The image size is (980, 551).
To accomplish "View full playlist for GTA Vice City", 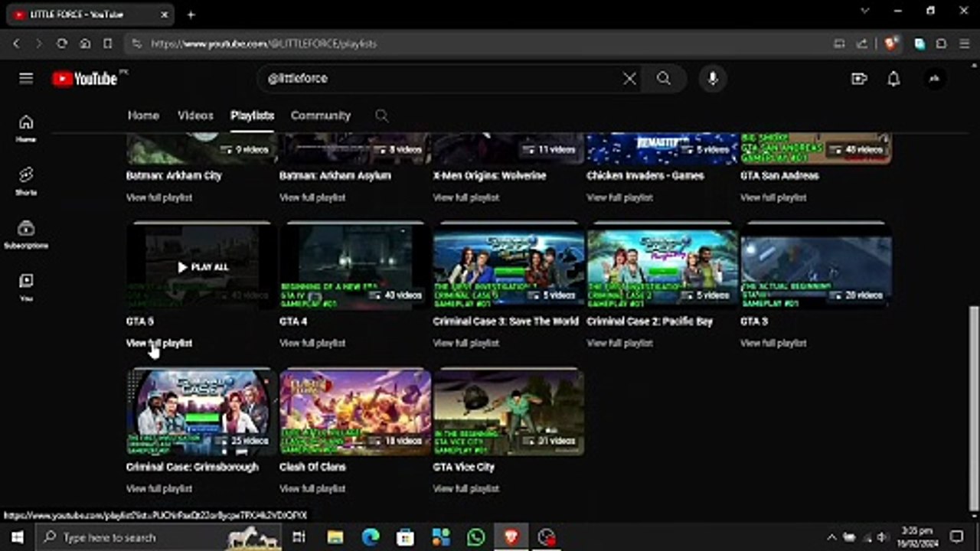I will point(466,488).
